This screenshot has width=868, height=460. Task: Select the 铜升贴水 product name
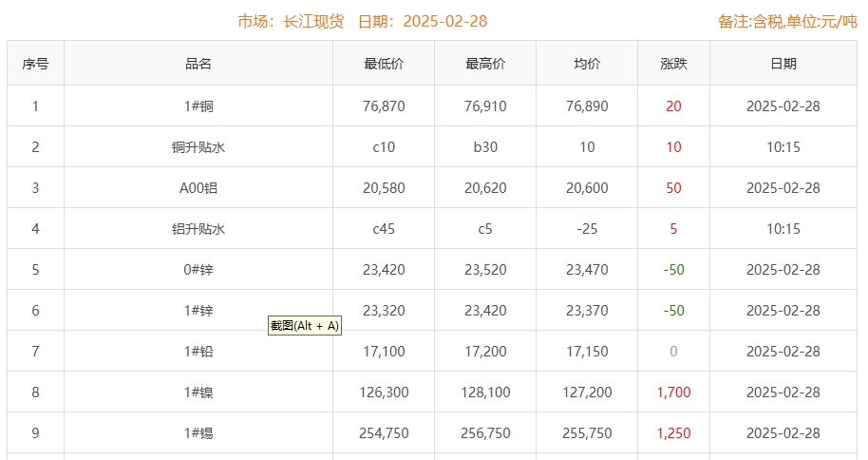pyautogui.click(x=198, y=147)
